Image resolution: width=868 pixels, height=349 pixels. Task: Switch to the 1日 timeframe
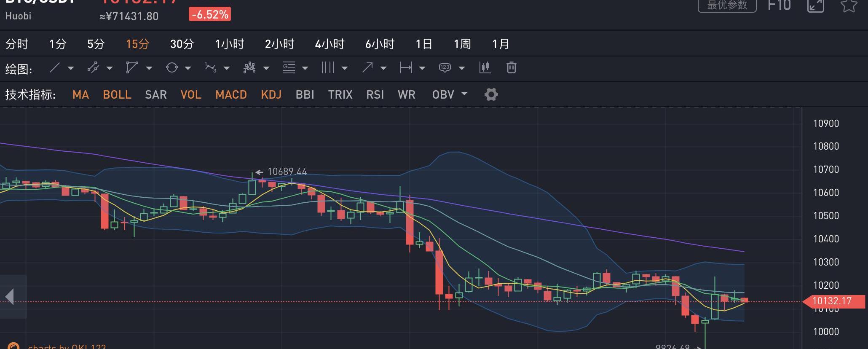pos(423,44)
